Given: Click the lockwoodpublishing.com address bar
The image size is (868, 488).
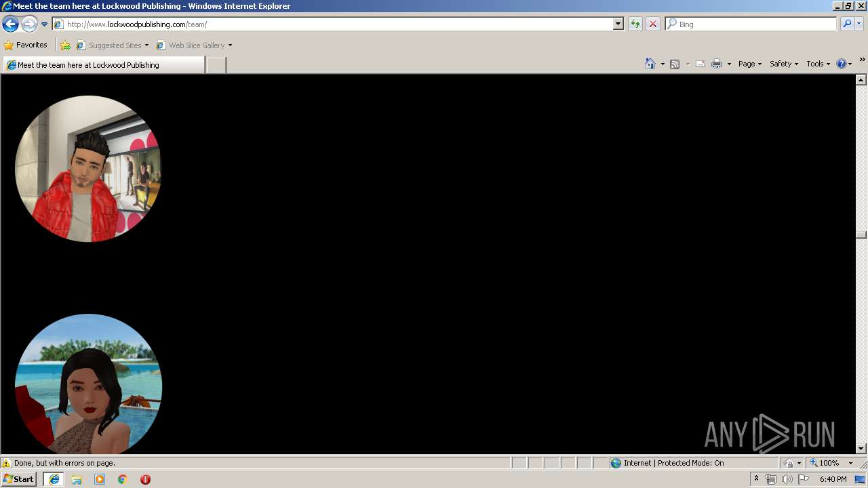Looking at the screenshot, I should pos(332,24).
